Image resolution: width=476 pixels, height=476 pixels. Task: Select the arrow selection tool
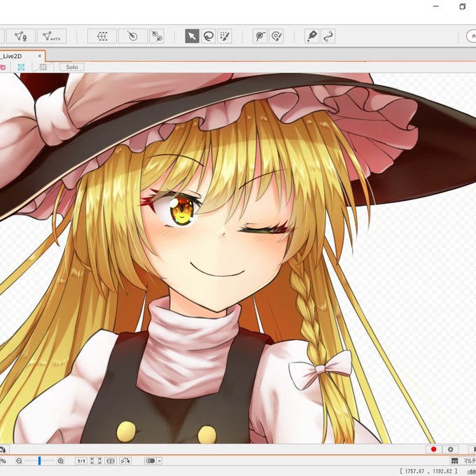pos(192,36)
